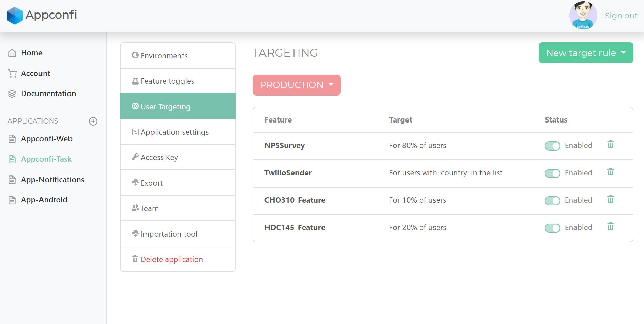The image size is (644, 324).
Task: Open the user avatar profile
Action: (x=583, y=16)
